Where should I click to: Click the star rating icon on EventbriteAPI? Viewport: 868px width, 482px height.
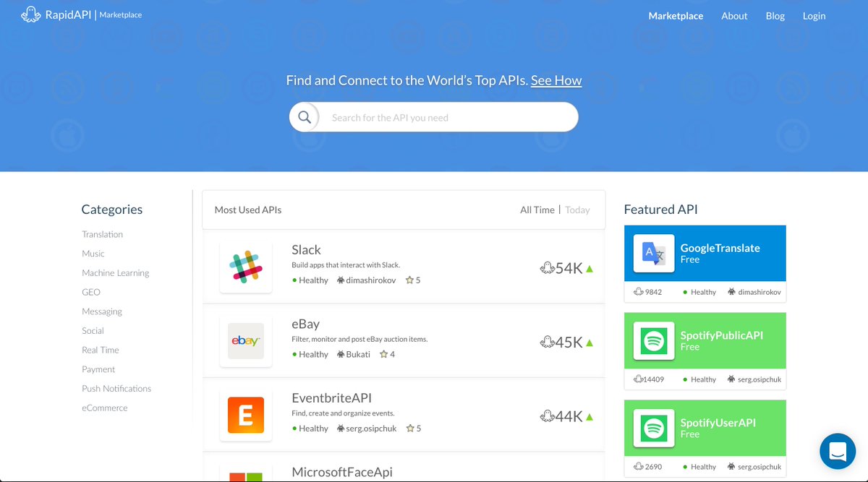tap(410, 428)
